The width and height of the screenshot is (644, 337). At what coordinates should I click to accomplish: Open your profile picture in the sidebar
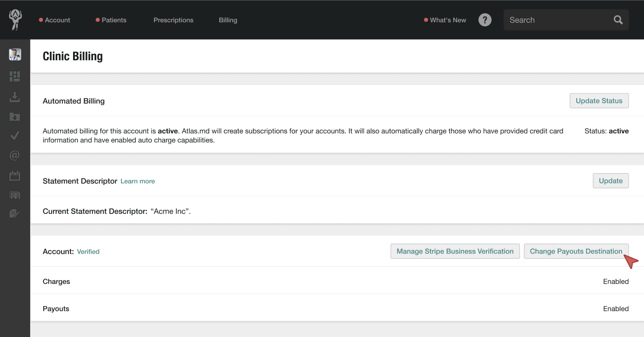15,54
